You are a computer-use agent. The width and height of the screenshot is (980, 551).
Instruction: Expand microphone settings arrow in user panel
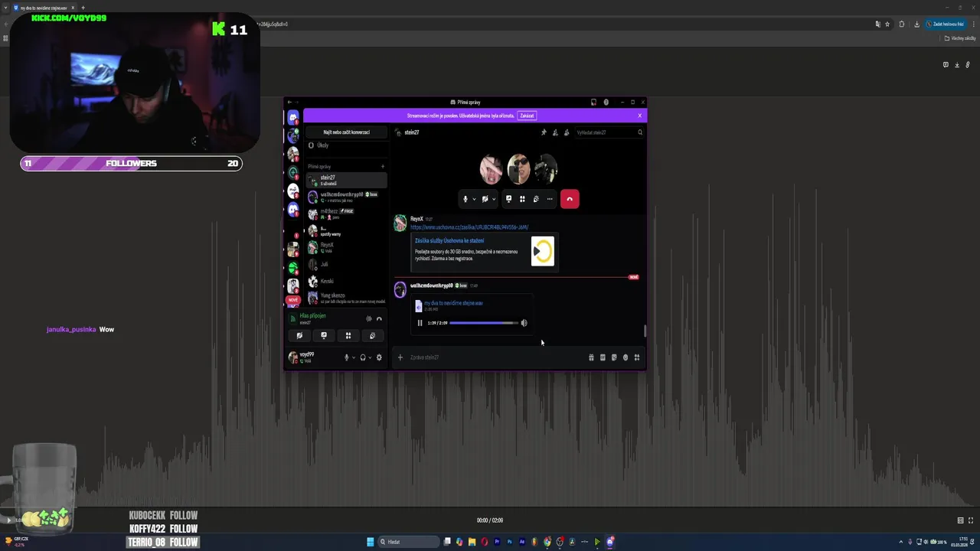(x=353, y=357)
